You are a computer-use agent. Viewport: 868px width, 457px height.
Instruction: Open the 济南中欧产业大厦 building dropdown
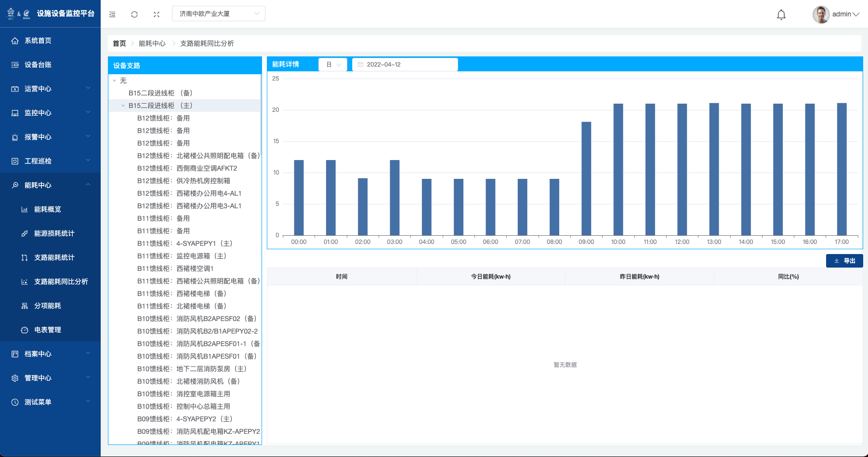click(x=218, y=13)
